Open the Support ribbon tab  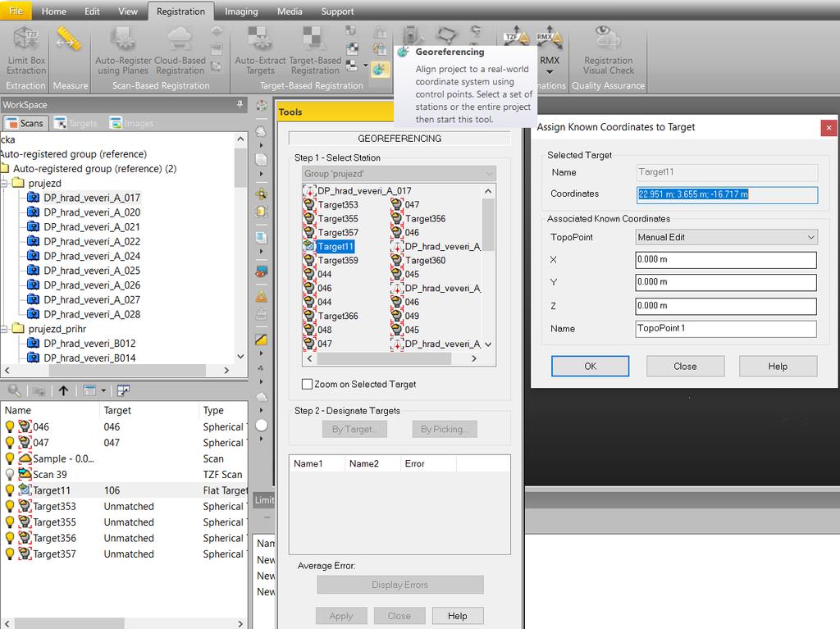tap(337, 11)
